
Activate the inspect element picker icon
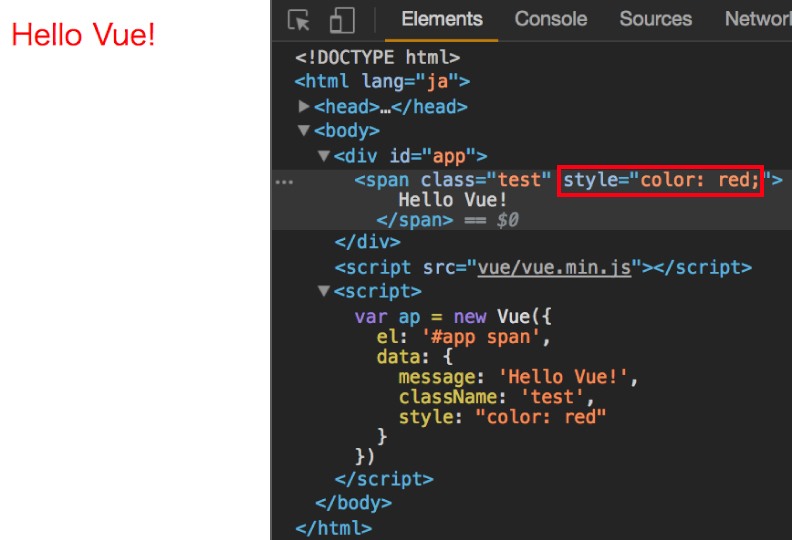point(299,20)
